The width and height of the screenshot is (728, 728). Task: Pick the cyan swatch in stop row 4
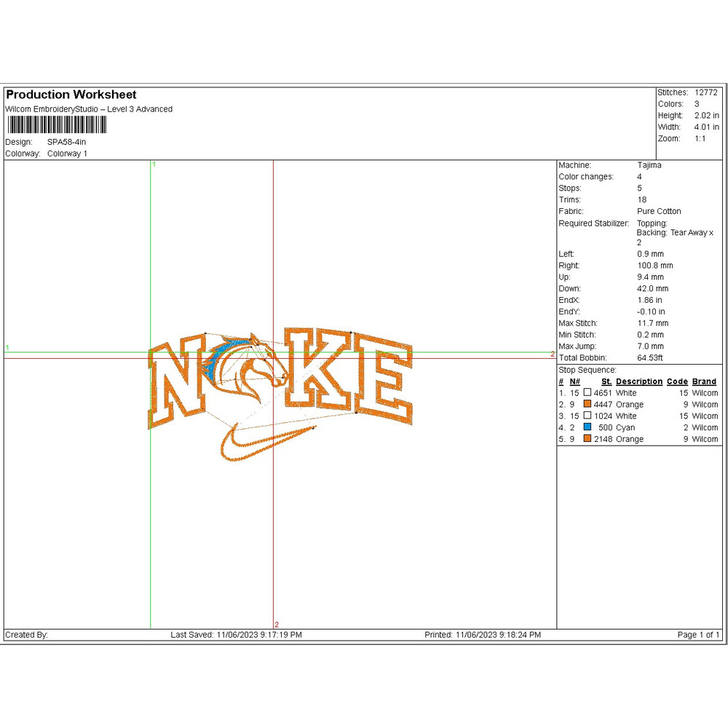pos(587,428)
